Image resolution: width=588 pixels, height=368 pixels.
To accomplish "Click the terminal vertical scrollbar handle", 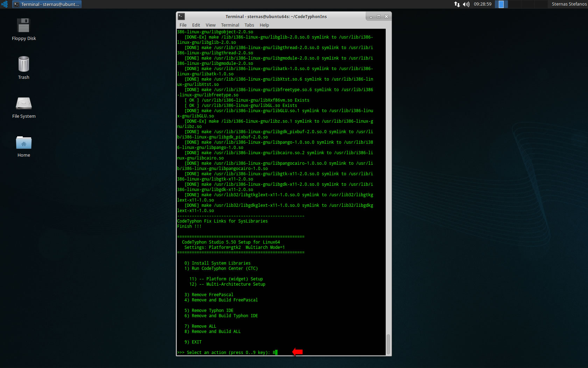I will tap(388, 344).
